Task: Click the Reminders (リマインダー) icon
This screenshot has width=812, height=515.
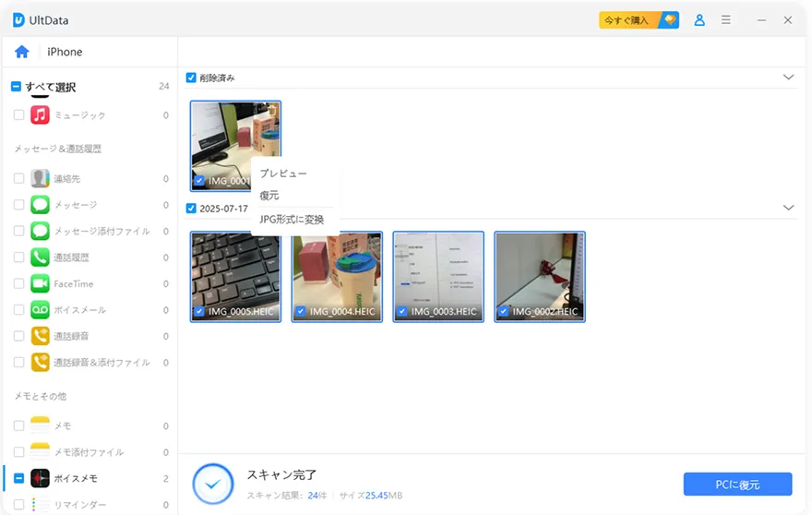Action: 40,504
